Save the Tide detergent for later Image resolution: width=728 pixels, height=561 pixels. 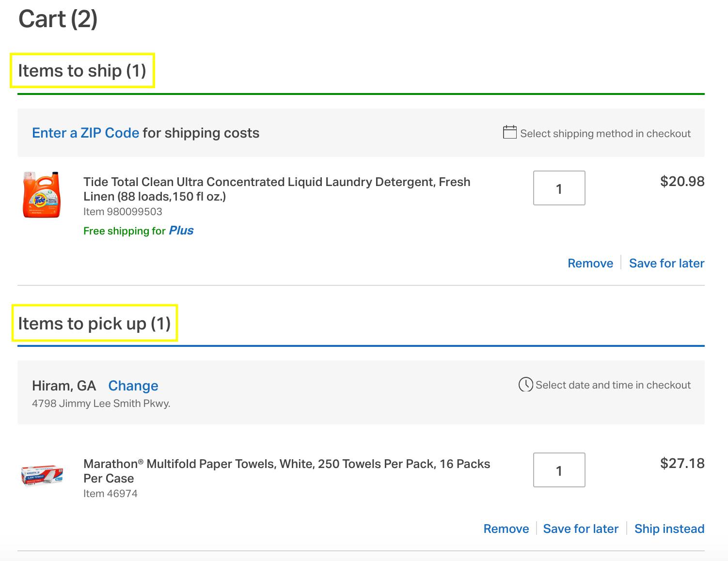[x=666, y=263]
